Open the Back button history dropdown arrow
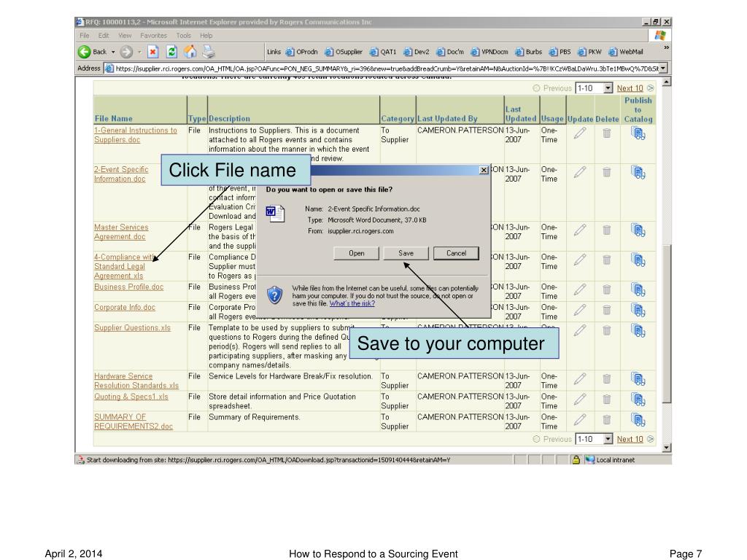The width and height of the screenshot is (747, 560). [113, 52]
